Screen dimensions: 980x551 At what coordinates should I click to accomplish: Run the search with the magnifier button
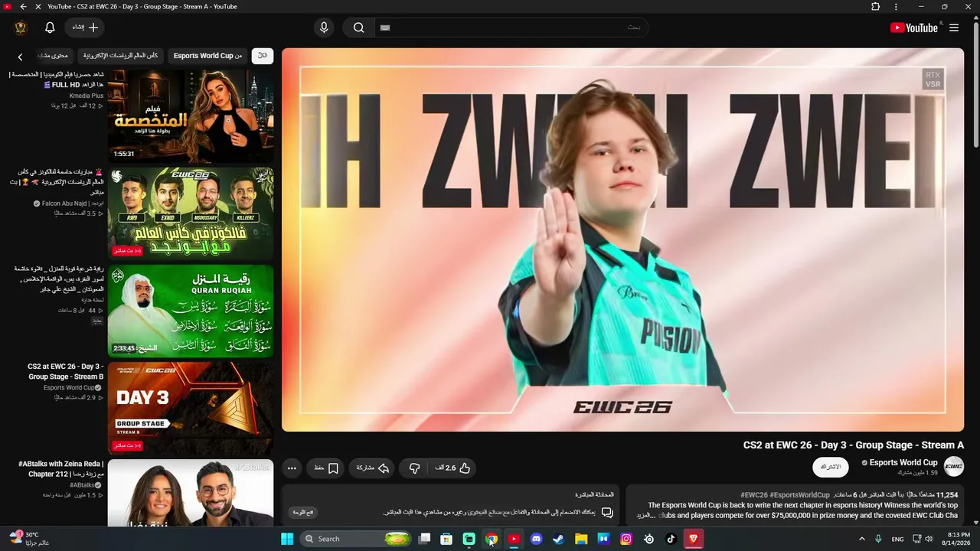(x=358, y=28)
